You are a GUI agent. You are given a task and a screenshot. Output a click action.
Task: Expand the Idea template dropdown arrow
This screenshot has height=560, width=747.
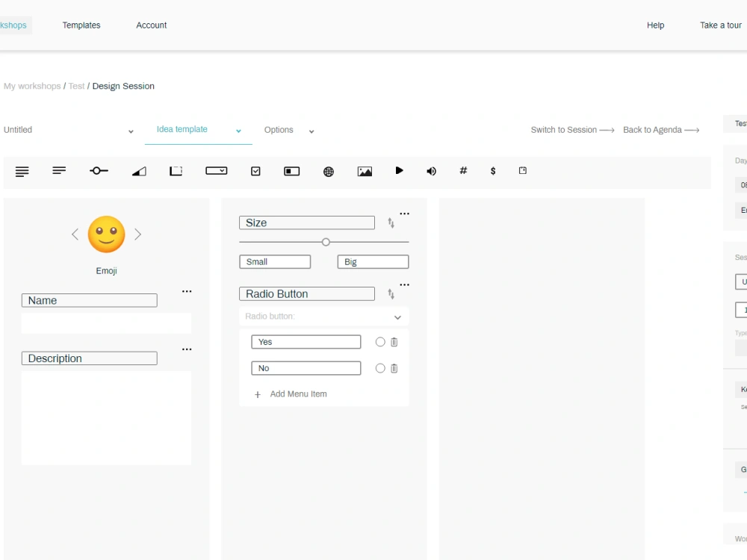tap(238, 131)
